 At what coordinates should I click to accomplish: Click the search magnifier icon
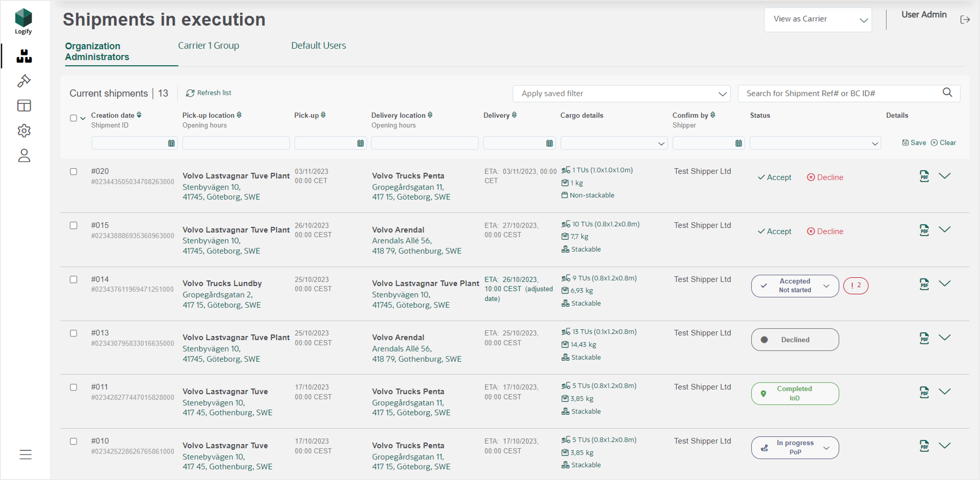[947, 92]
